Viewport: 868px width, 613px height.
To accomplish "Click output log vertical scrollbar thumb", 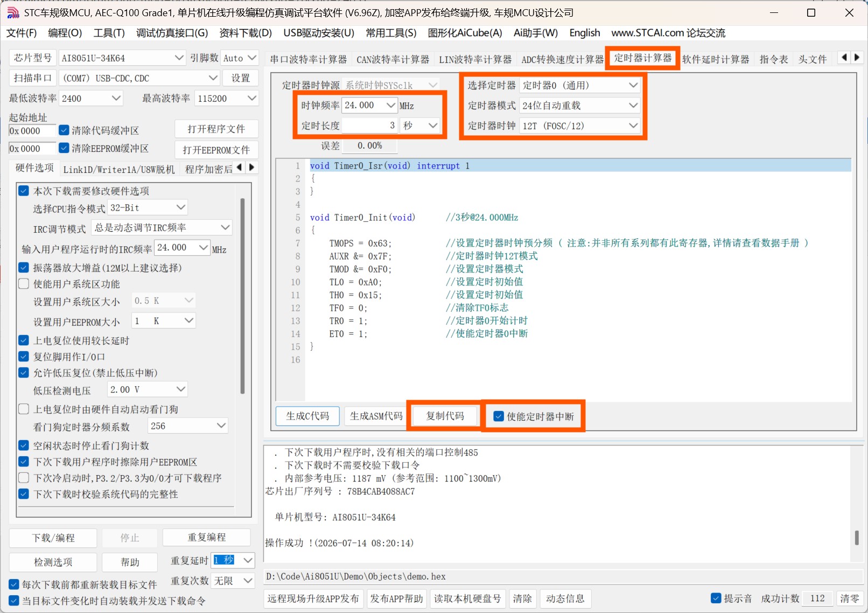I will (x=857, y=538).
